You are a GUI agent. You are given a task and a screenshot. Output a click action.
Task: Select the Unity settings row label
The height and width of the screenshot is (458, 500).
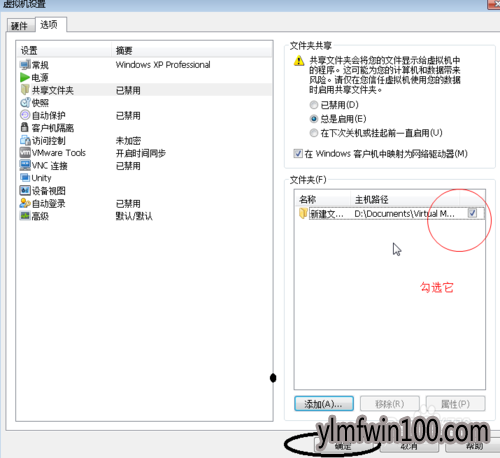point(42,178)
